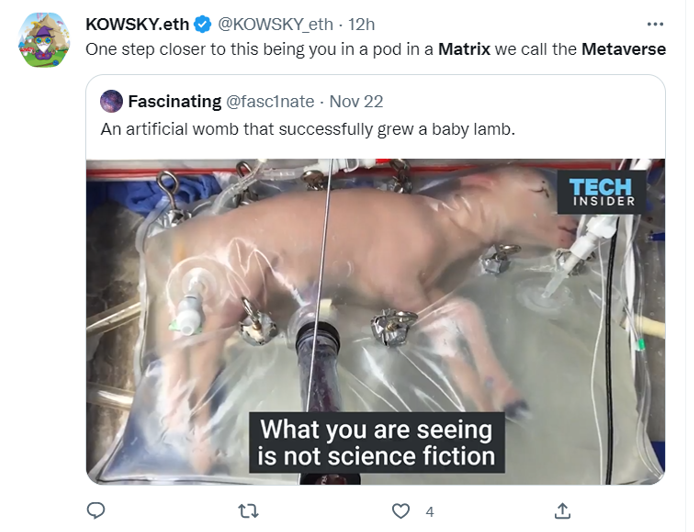Click the @fasc1nate handle
This screenshot has width=694, height=532.
[268, 101]
